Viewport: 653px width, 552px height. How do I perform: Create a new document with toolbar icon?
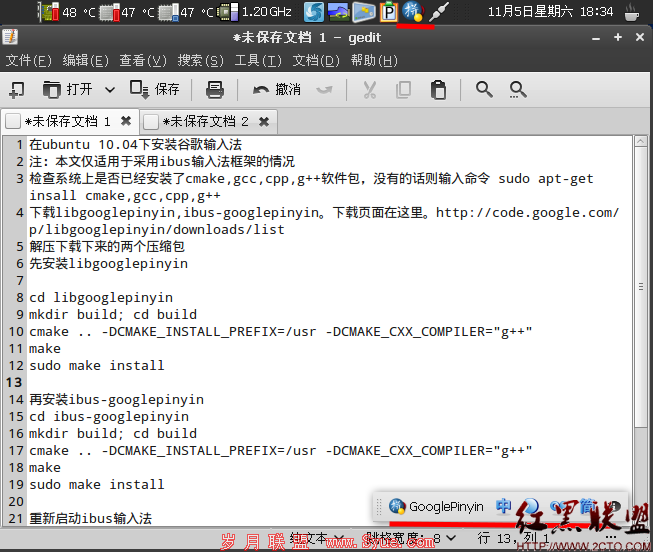16,90
